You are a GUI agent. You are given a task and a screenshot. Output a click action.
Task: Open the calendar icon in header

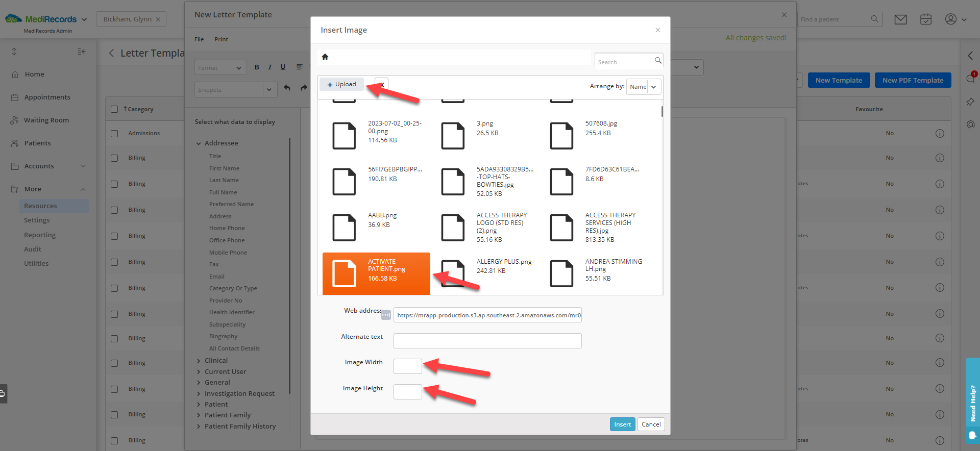point(926,19)
